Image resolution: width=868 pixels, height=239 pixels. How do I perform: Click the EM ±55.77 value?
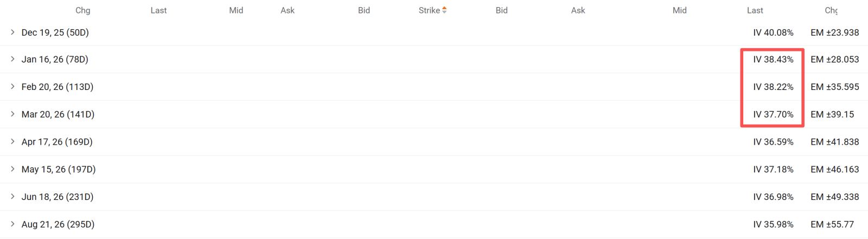(x=832, y=224)
